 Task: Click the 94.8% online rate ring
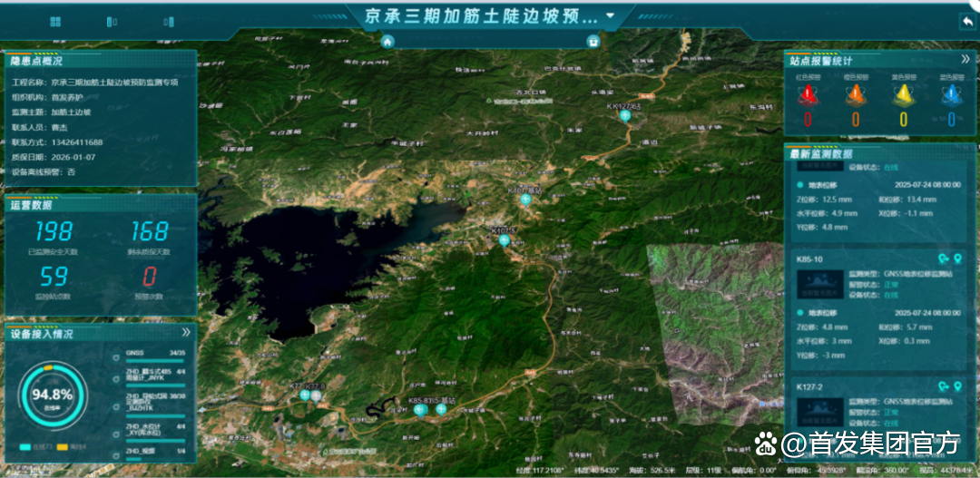53,395
